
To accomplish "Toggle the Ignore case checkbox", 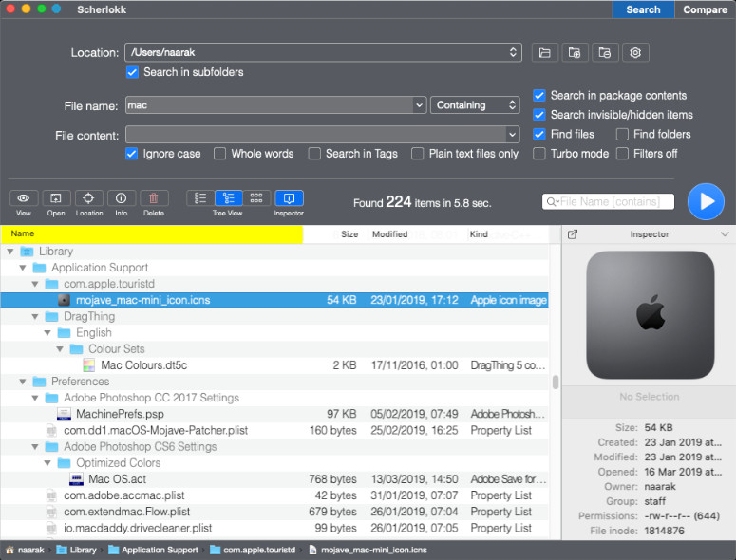I will click(x=131, y=154).
